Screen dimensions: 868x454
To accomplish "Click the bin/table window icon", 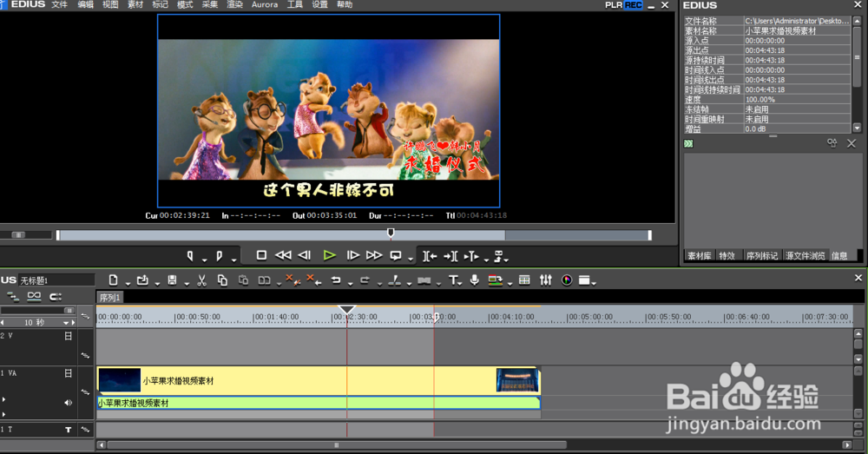I will point(525,280).
